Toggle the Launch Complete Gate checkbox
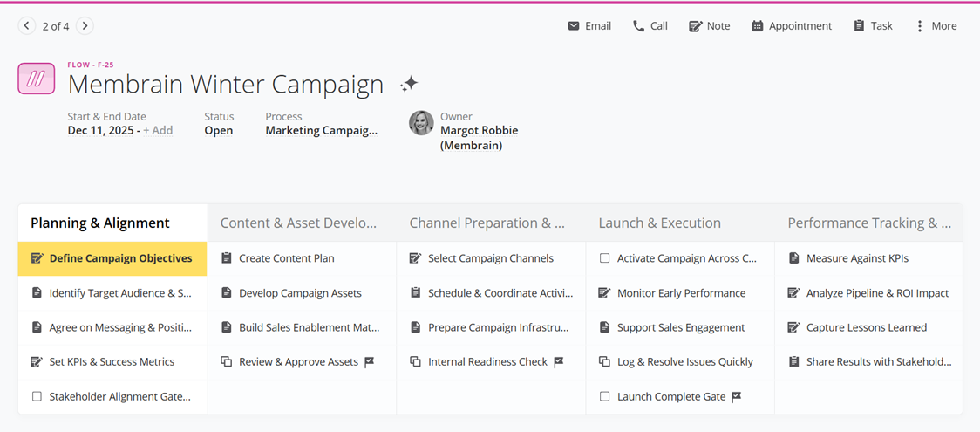The width and height of the screenshot is (980, 432). tap(605, 396)
